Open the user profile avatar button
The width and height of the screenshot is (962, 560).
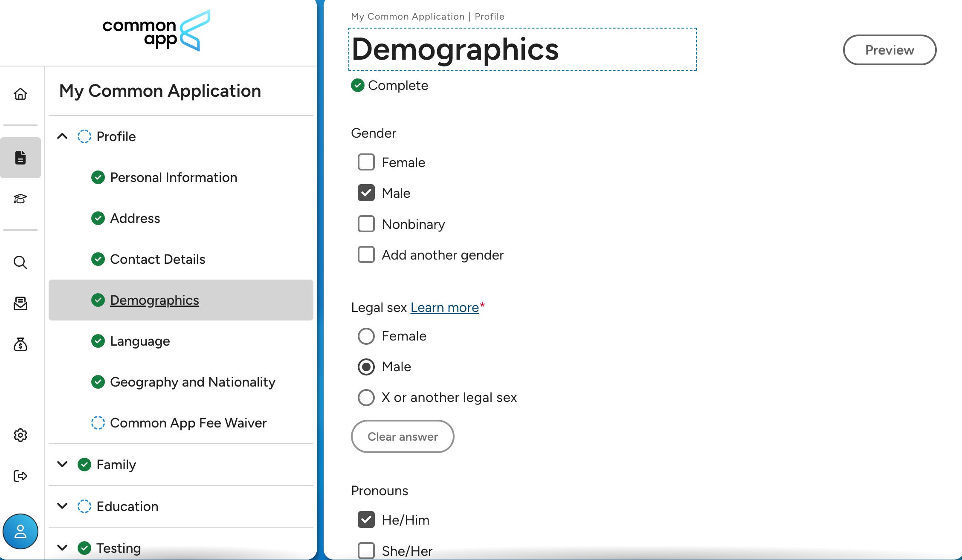pyautogui.click(x=20, y=531)
